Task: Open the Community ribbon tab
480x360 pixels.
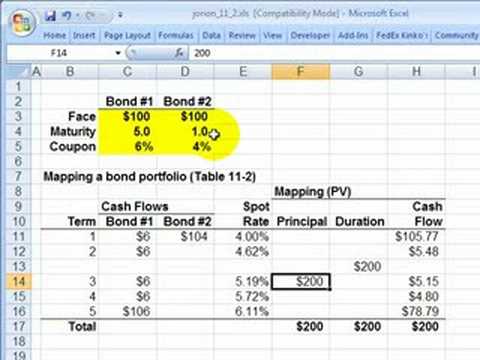Action: coord(456,35)
